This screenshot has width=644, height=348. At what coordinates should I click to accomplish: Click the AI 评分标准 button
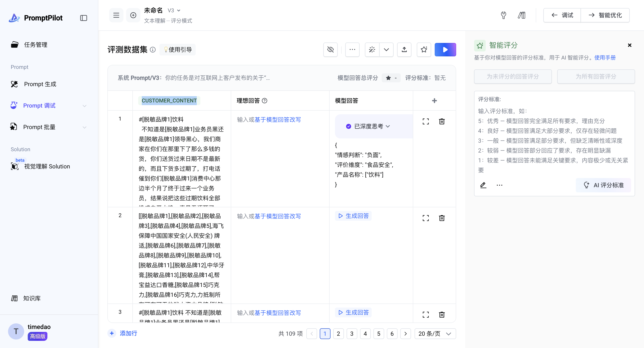(x=603, y=185)
